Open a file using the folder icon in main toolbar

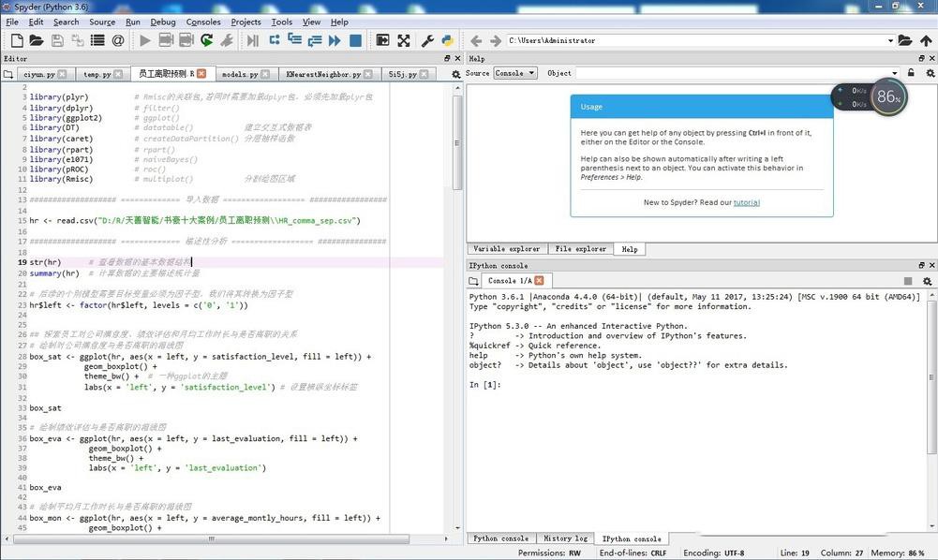pyautogui.click(x=37, y=40)
